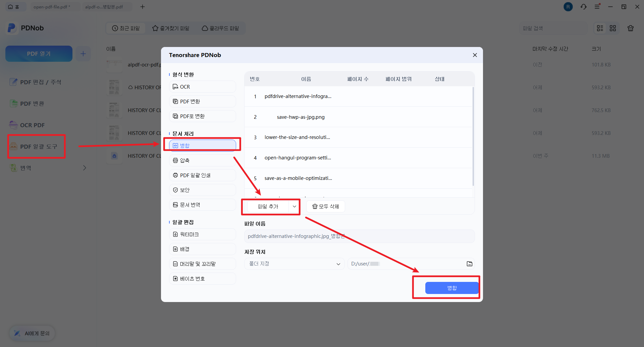Click the 파일 이름 output name field
This screenshot has height=347, width=644.
tap(359, 236)
